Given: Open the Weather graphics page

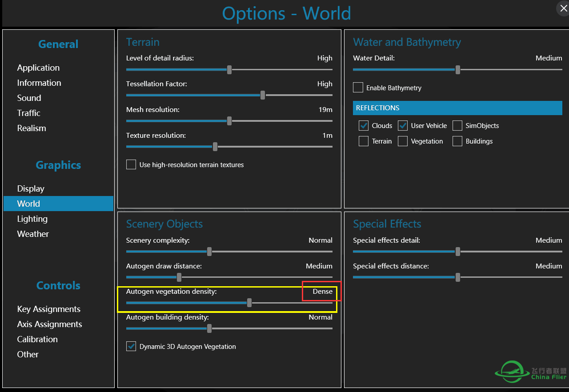Looking at the screenshot, I should [33, 234].
